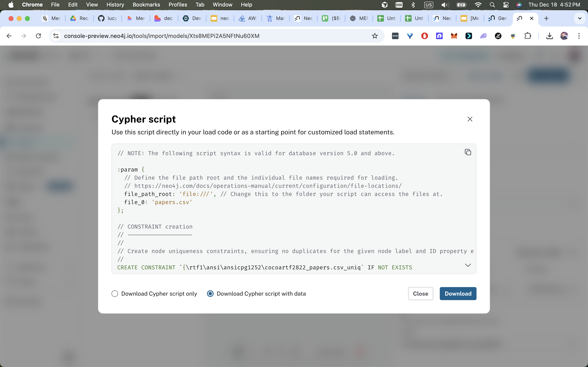Image resolution: width=588 pixels, height=367 pixels.
Task: Open the Chrome three-dot menu
Action: [x=579, y=36]
